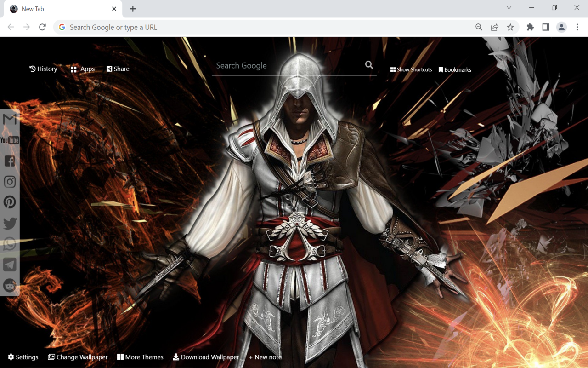
Task: Open More Themes
Action: (x=140, y=357)
